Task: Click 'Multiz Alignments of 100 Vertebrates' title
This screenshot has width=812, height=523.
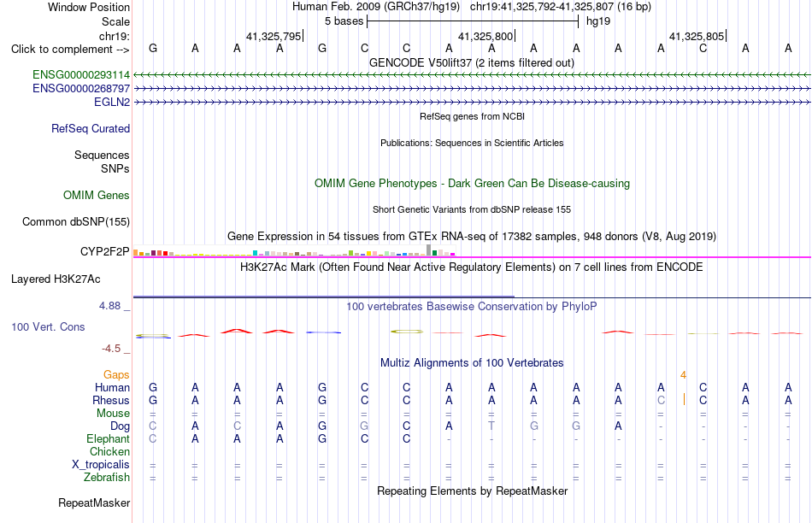Action: 472,363
